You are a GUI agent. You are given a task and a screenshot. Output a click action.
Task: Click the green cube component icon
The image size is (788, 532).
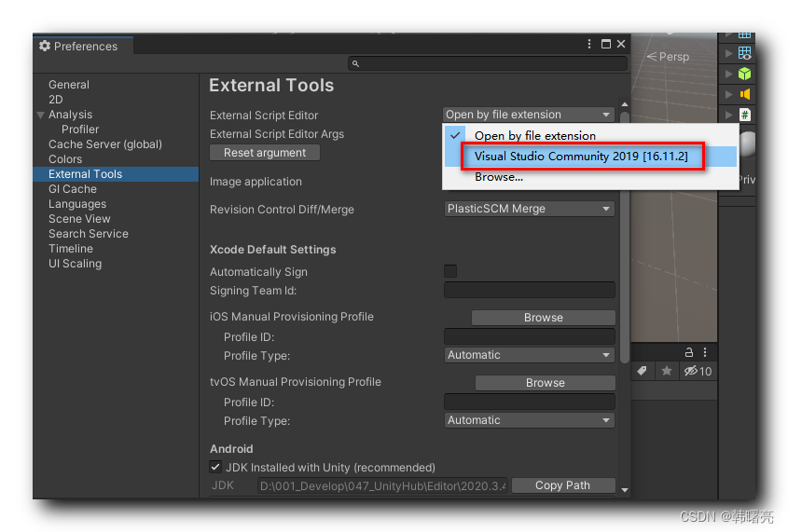[745, 74]
